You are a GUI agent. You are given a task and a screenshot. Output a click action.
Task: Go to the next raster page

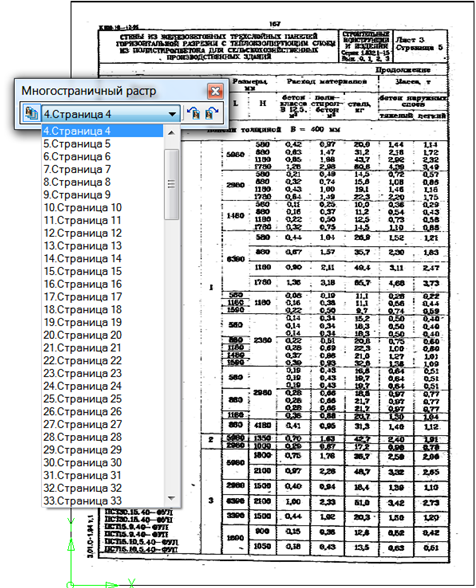(212, 113)
